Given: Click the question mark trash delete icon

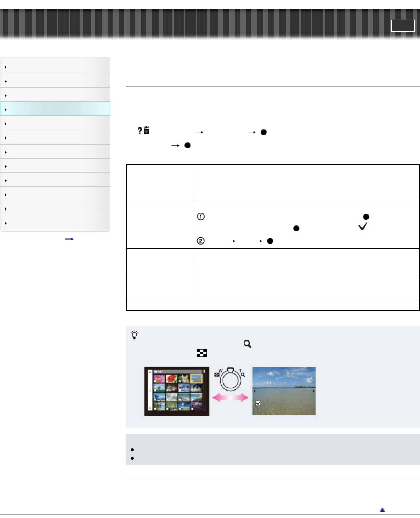Looking at the screenshot, I should pos(144,131).
